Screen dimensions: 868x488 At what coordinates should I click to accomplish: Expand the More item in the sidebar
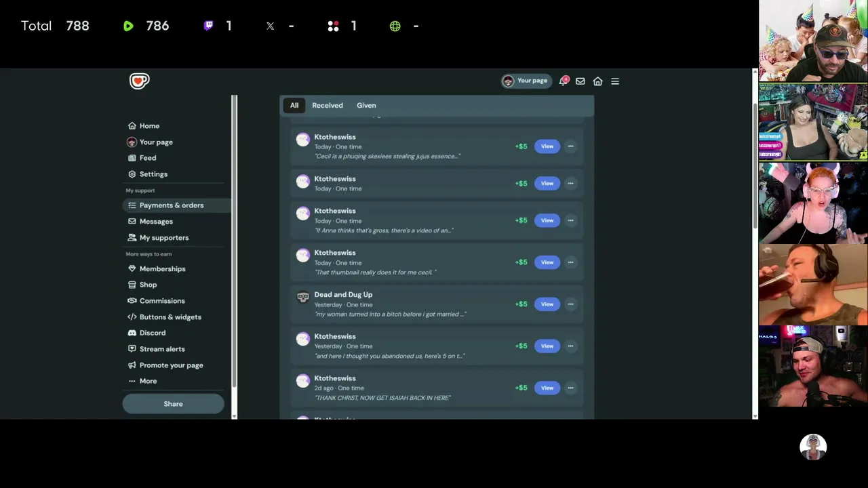click(x=142, y=381)
